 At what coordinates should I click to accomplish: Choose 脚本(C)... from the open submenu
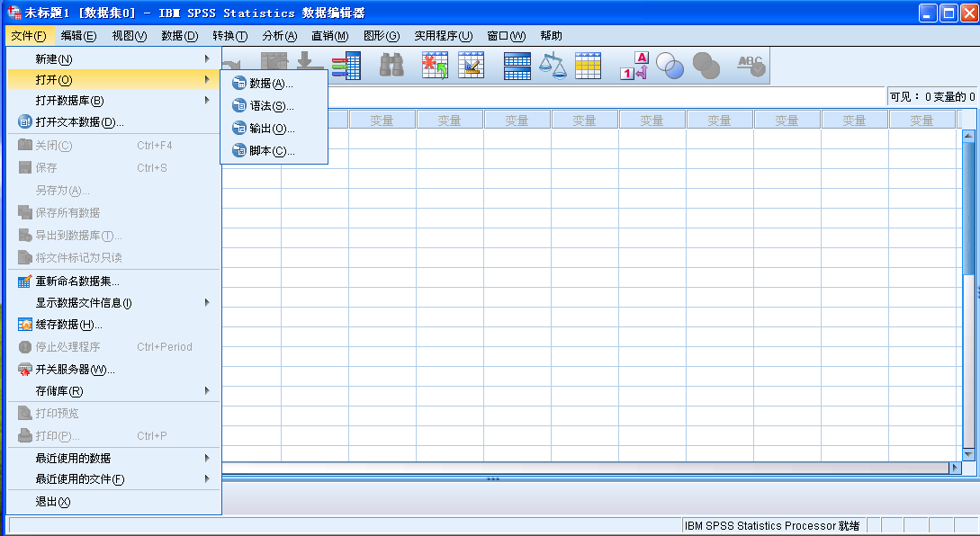(274, 150)
